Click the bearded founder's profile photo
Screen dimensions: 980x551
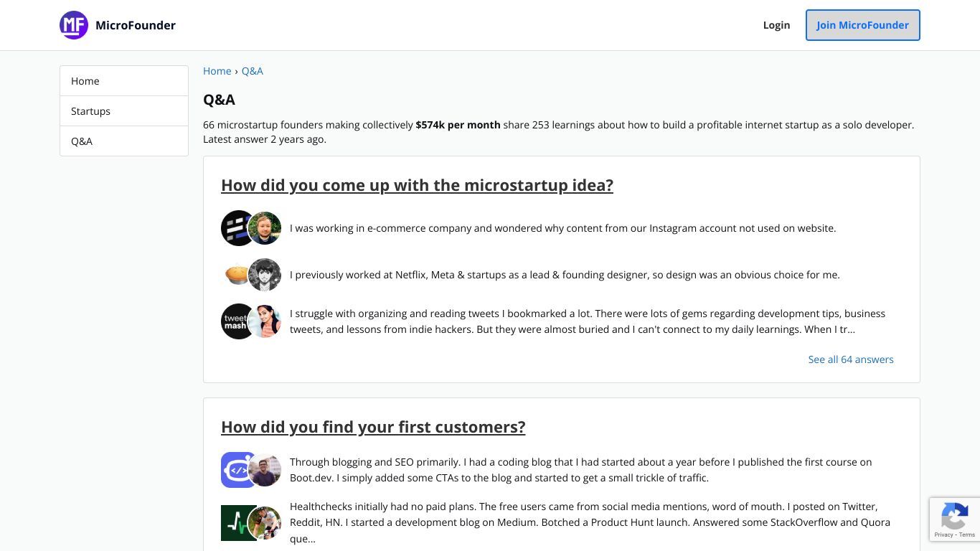[265, 228]
